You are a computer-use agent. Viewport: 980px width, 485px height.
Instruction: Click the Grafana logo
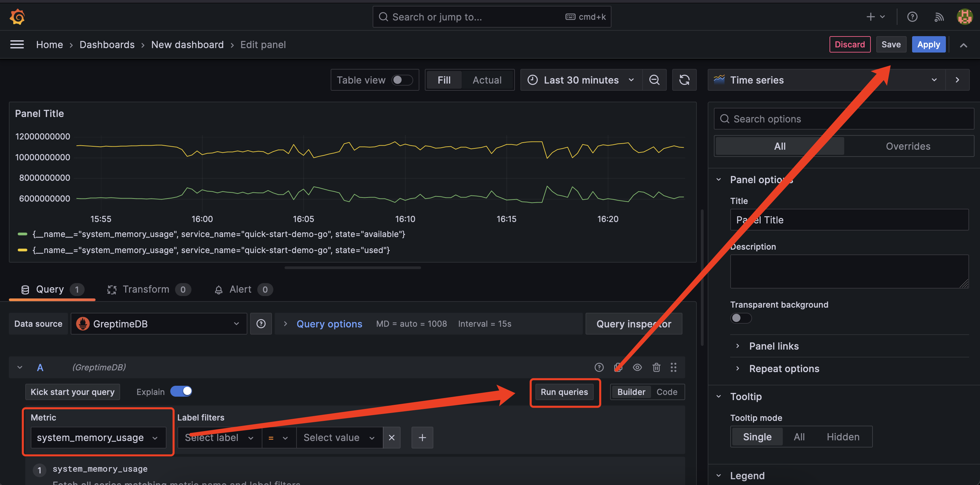click(x=17, y=17)
